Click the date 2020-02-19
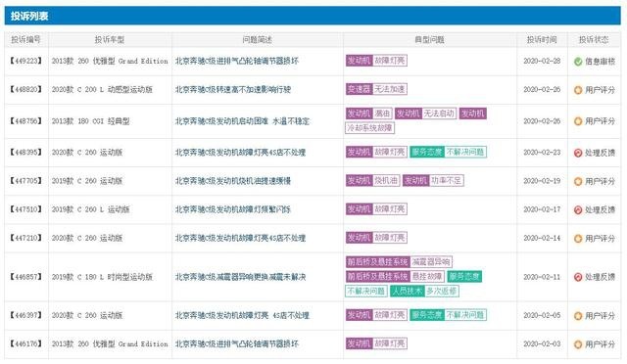This screenshot has height=364, width=627. 542,181
